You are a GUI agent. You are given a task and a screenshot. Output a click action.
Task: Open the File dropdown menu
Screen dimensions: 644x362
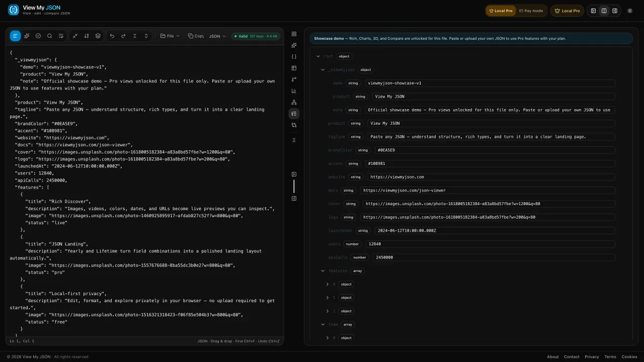170,36
